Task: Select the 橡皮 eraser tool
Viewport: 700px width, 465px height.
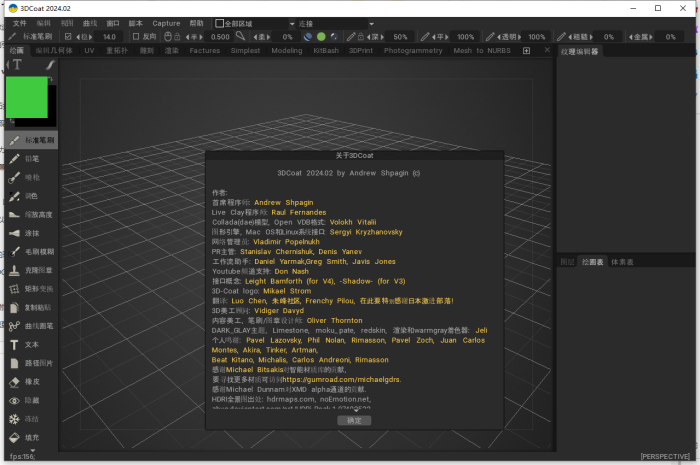Action: coord(32,382)
